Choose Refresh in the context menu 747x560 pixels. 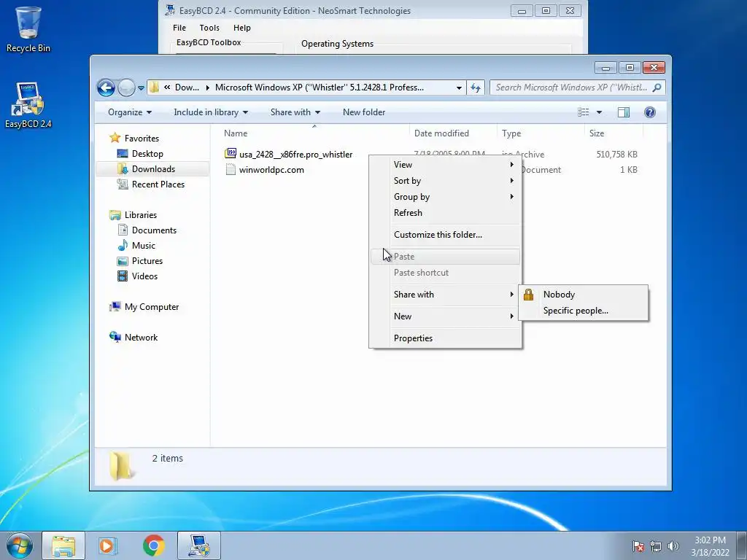445,213
